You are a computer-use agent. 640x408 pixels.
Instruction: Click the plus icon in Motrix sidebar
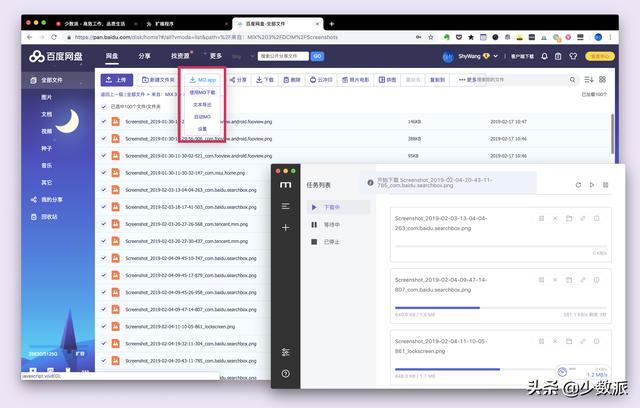tap(286, 227)
